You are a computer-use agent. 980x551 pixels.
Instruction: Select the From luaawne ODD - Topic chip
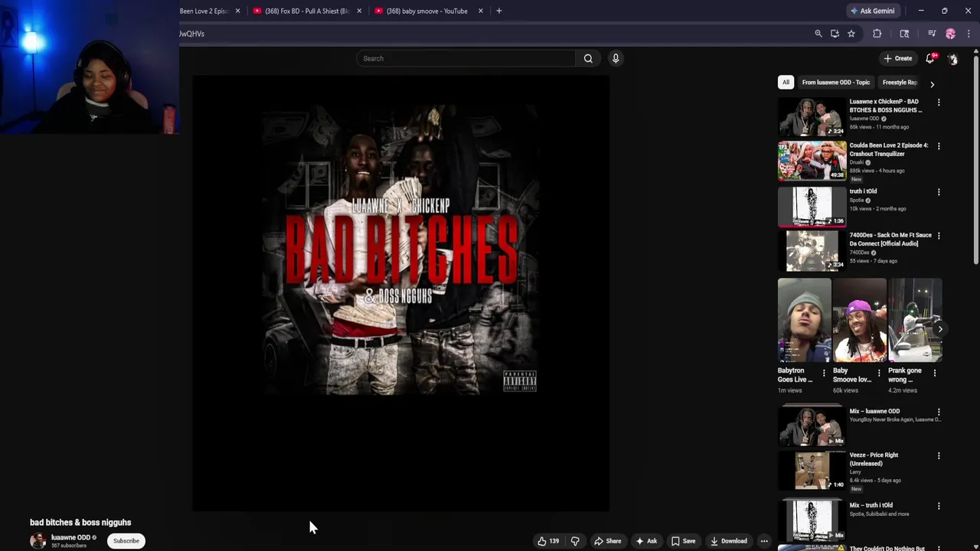click(836, 82)
